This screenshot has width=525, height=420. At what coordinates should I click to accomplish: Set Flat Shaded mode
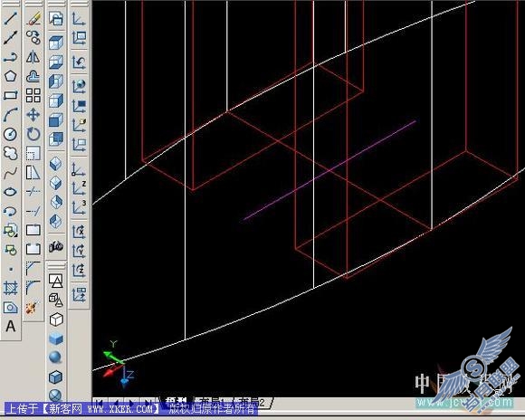[x=56, y=339]
